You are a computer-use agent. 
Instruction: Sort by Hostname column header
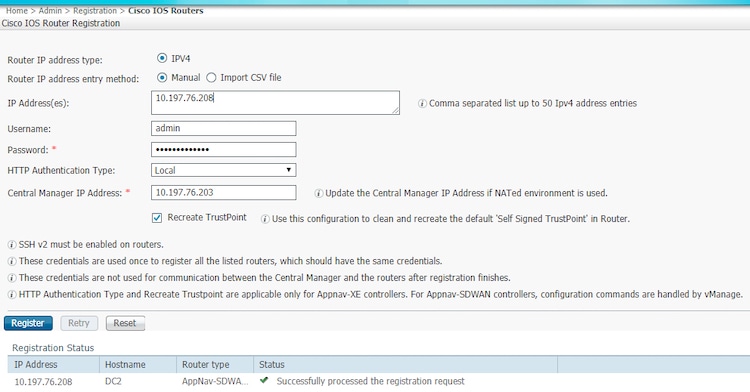[138, 364]
